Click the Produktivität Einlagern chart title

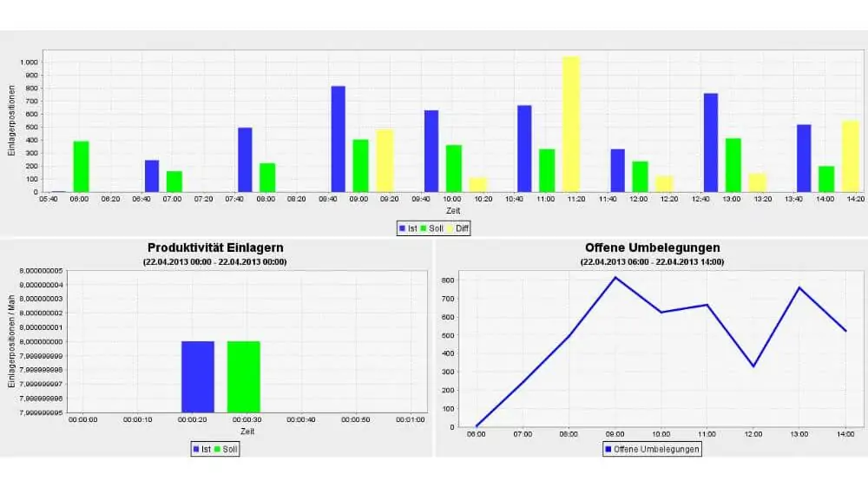[215, 248]
